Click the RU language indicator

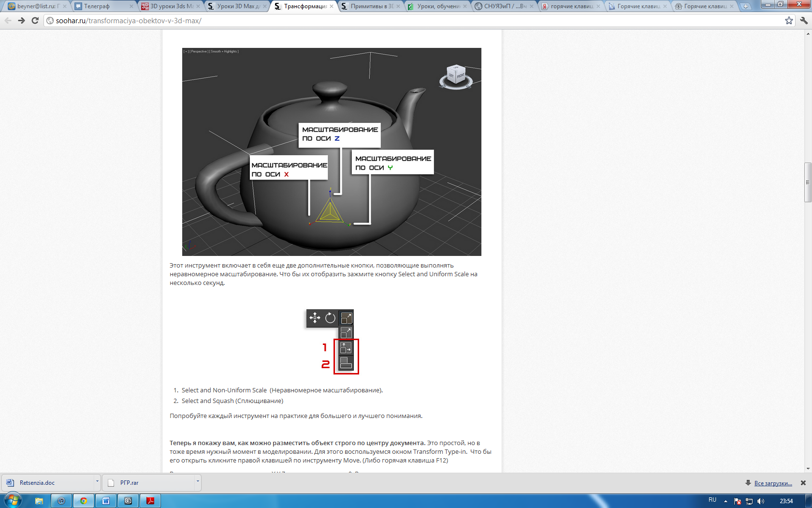tap(712, 500)
